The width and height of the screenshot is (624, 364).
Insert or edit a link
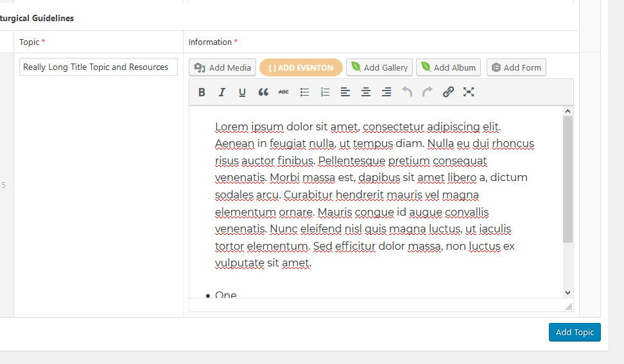pos(448,92)
